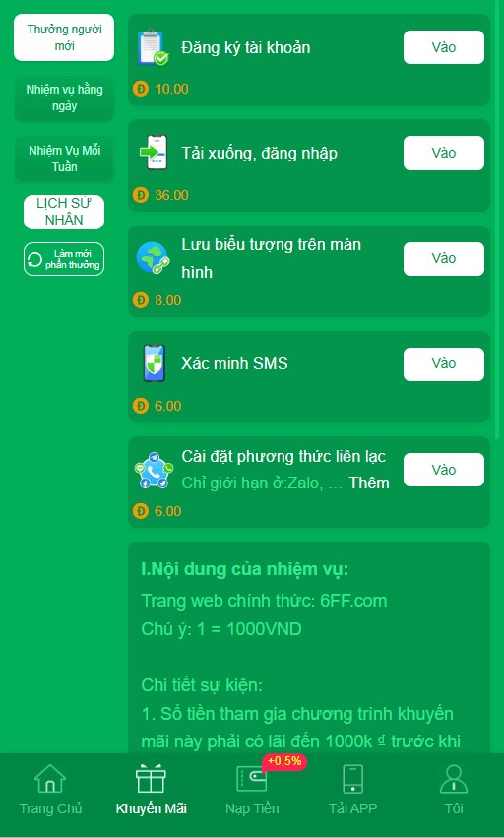
Task: Open LỊCH SỬ NHẬN history button
Action: (x=64, y=212)
